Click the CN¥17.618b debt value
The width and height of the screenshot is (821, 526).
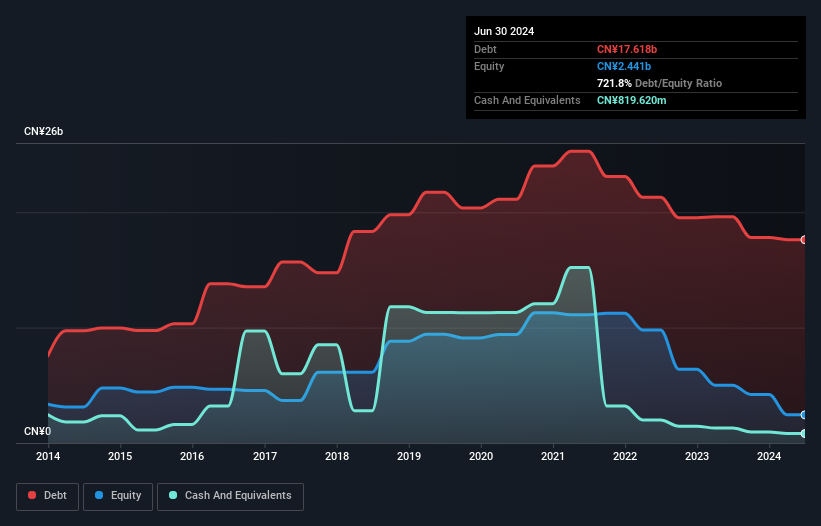[627, 49]
